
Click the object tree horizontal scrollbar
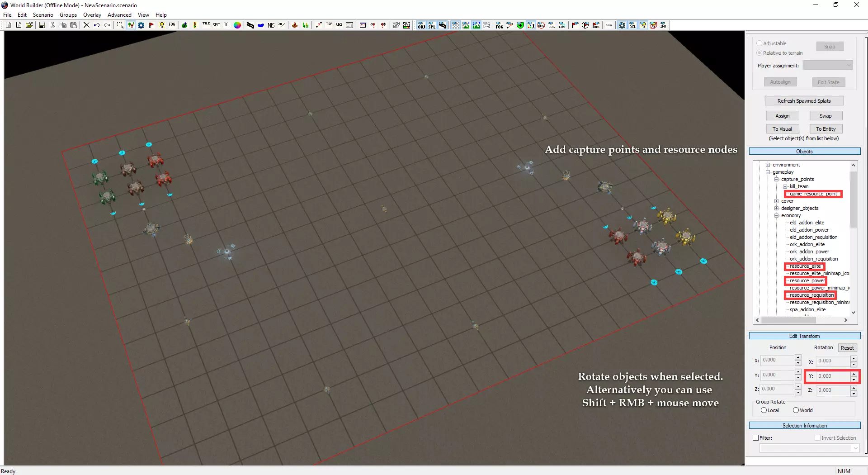click(x=802, y=320)
